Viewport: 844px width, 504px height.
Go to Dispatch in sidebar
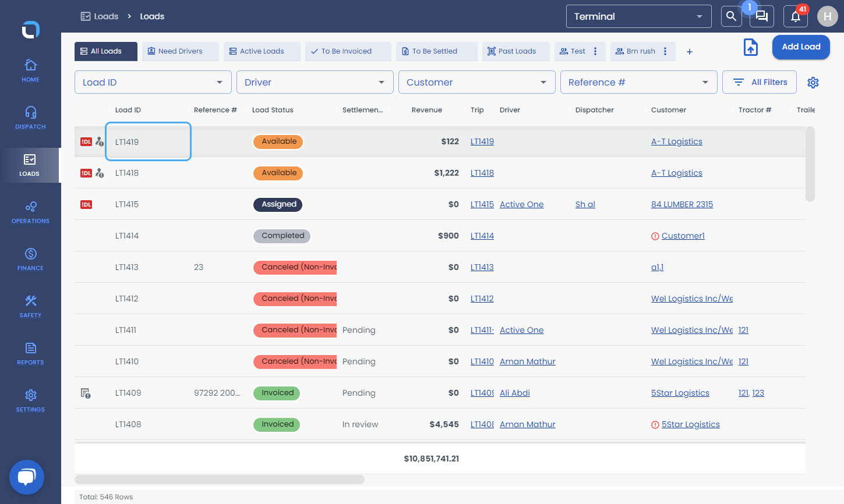(30, 118)
